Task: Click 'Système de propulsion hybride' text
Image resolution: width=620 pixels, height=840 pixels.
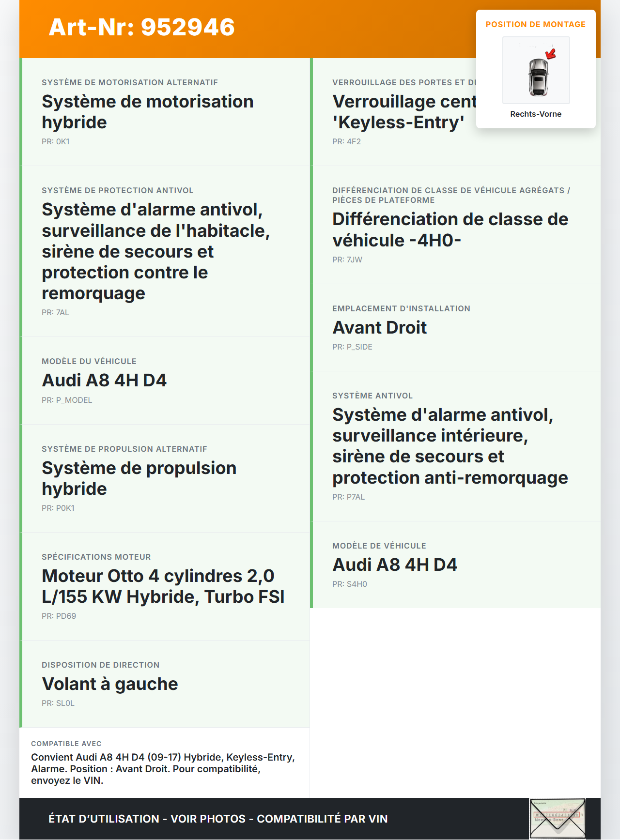Action: (139, 478)
